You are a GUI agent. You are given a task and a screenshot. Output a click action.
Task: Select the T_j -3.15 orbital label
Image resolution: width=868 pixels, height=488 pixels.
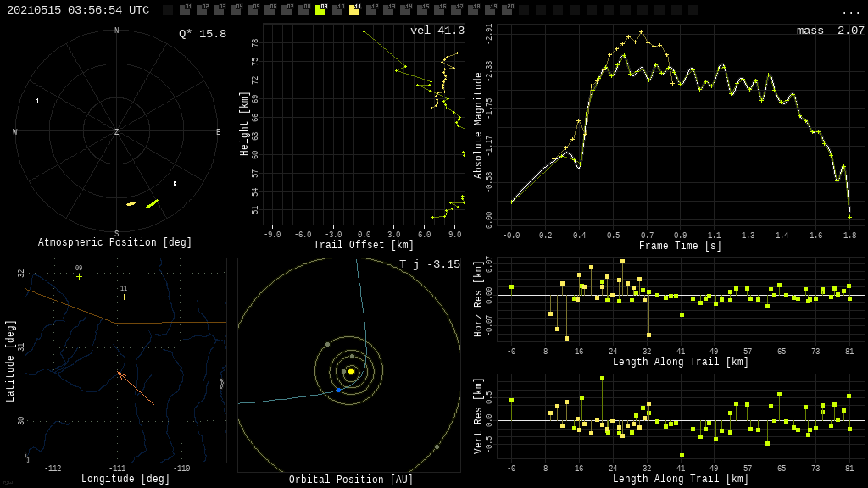(430, 265)
